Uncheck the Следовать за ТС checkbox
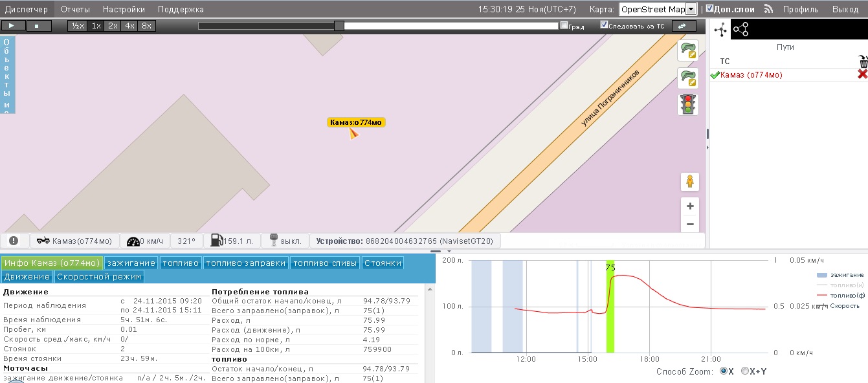868x383 pixels. [x=604, y=25]
